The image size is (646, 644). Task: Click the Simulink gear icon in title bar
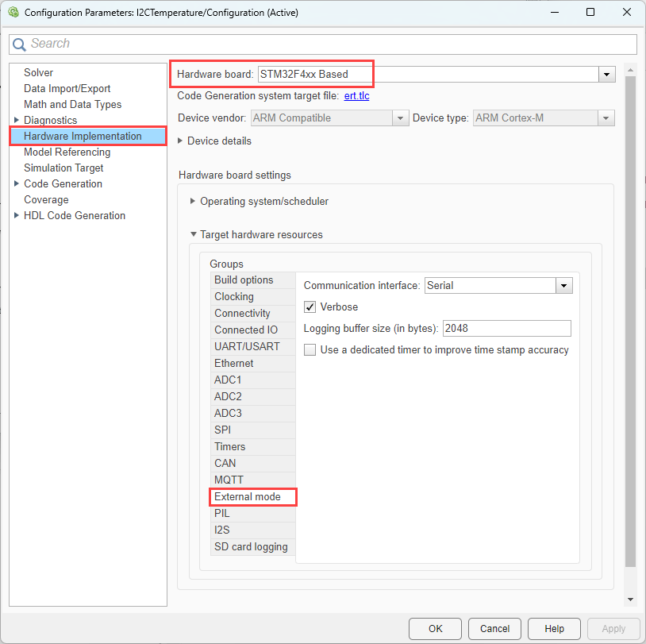12,13
